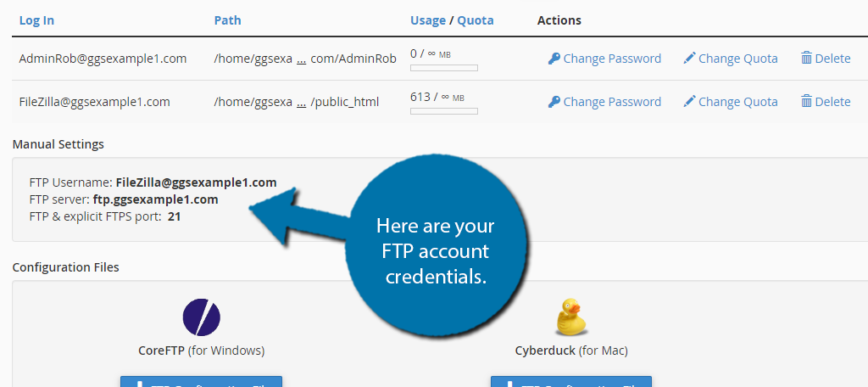This screenshot has height=387, width=868.
Task: Sort accounts by Path column
Action: [x=228, y=20]
